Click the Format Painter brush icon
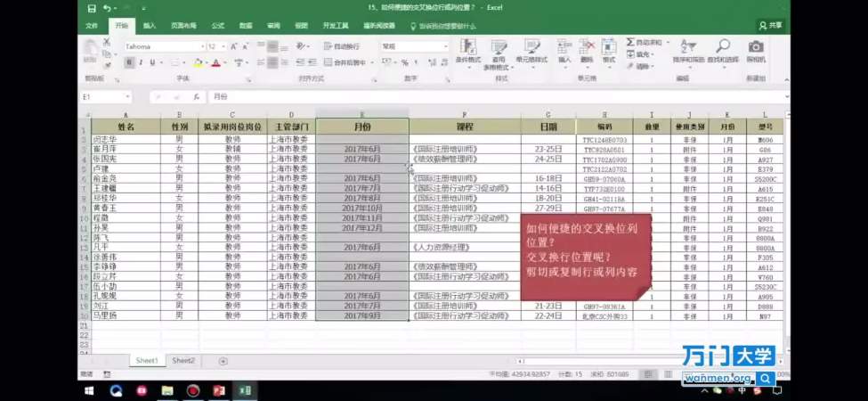 107,64
